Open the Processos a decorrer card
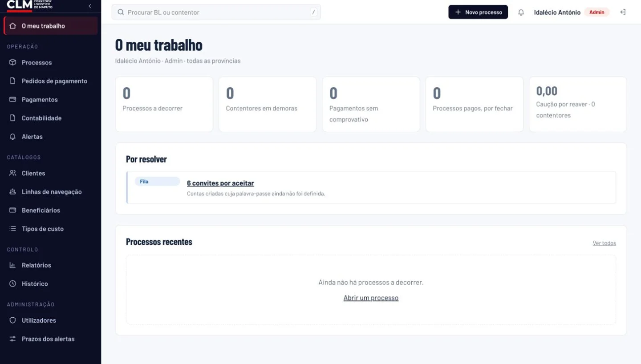This screenshot has width=641, height=364. [x=164, y=104]
